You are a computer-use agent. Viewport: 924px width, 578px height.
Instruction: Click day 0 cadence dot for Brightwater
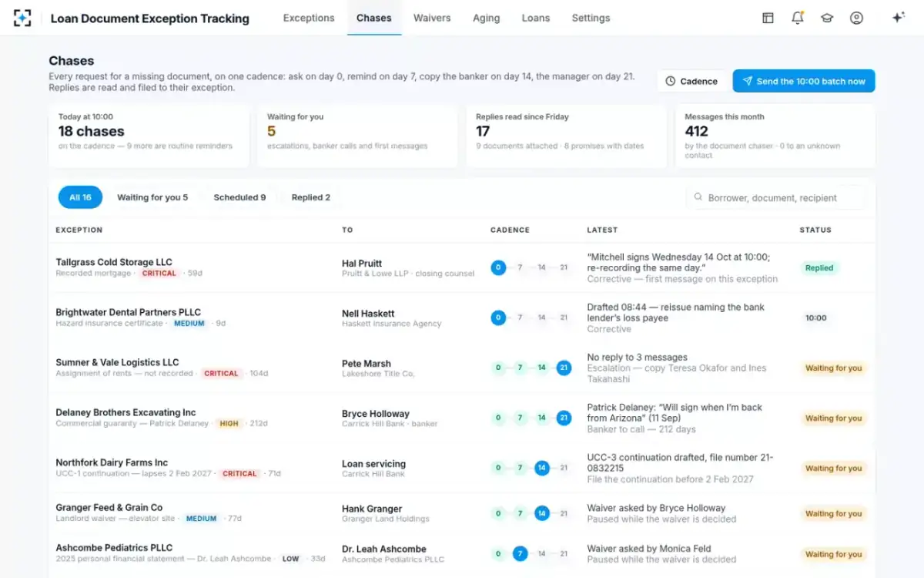(498, 318)
